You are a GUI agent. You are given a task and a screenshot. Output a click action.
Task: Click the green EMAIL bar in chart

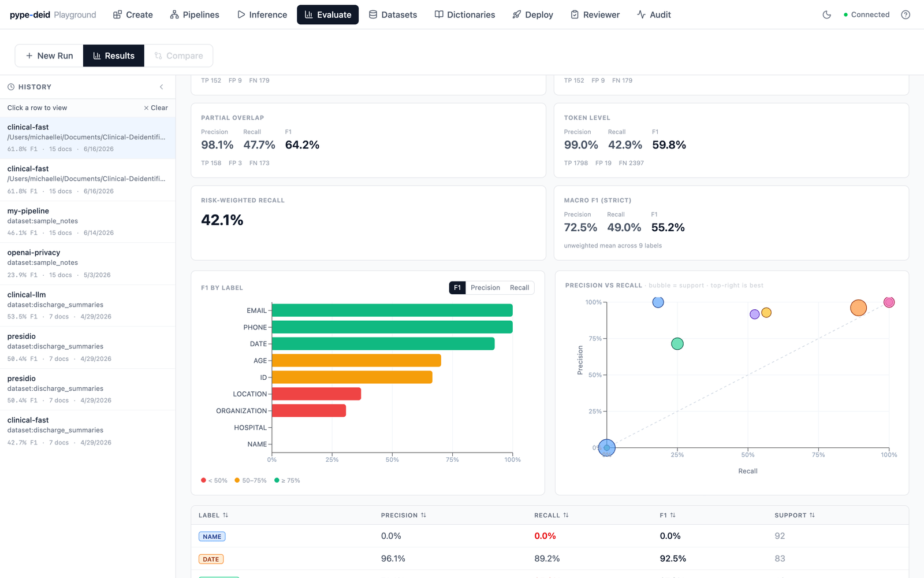click(x=392, y=310)
